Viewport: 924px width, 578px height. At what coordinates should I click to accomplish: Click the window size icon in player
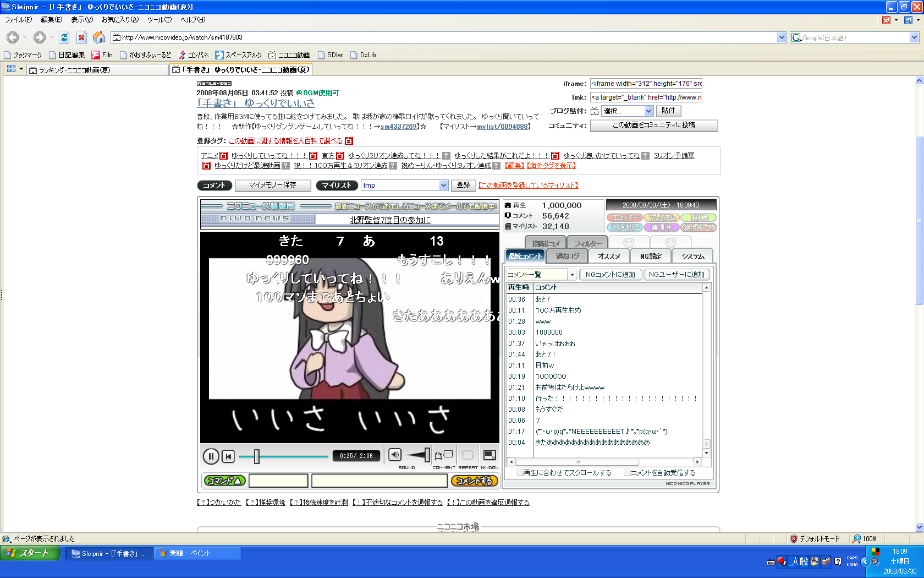[489, 455]
